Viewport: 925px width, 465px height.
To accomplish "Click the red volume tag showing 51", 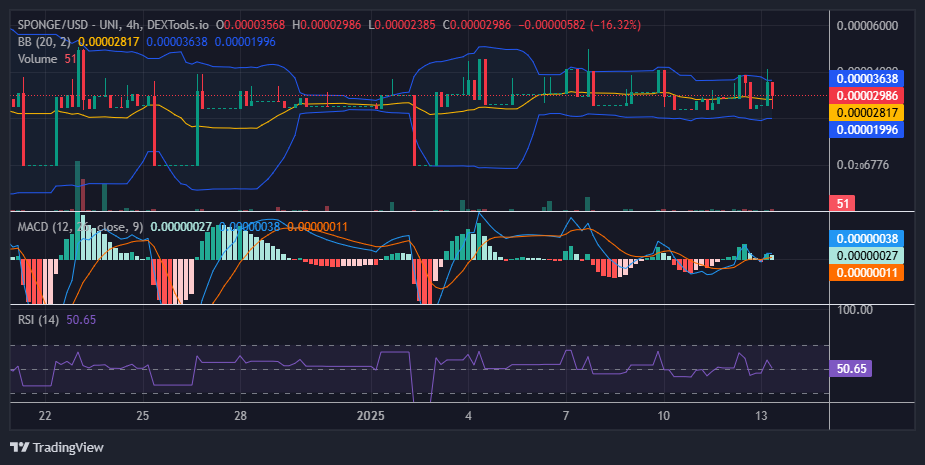I will (842, 204).
